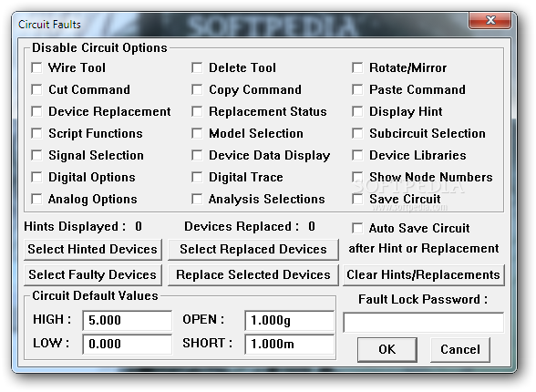Enable Auto Save Circuit checkbox

357,228
